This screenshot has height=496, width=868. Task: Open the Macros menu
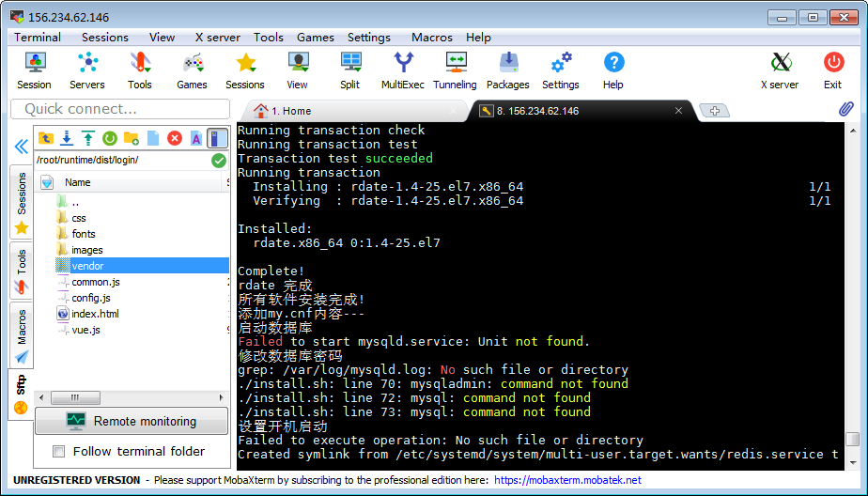click(431, 38)
